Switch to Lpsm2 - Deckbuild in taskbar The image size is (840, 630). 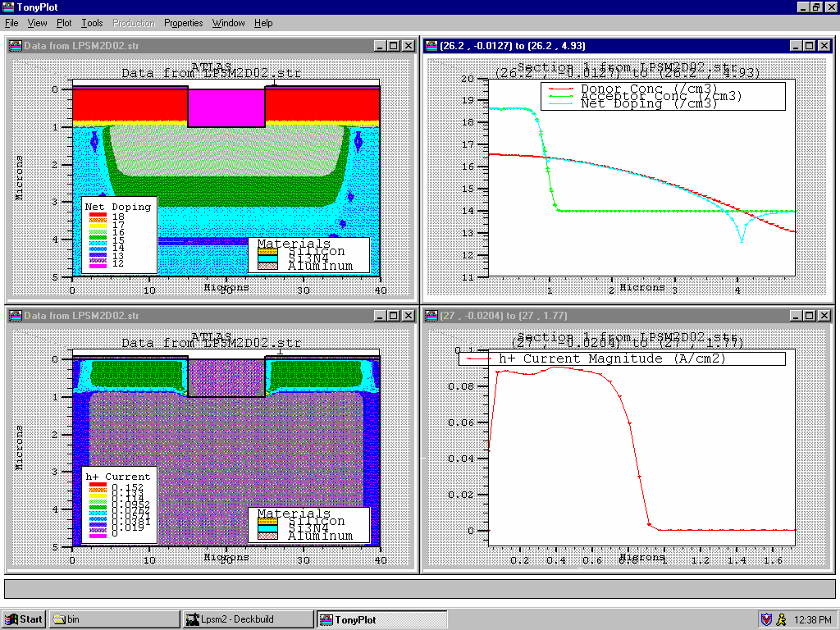[248, 619]
